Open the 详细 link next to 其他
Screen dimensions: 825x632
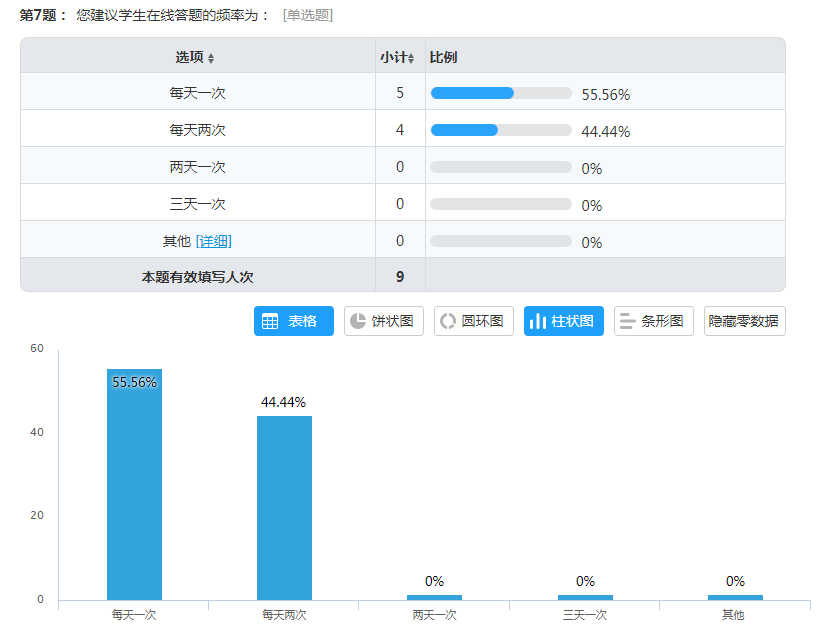pos(214,241)
